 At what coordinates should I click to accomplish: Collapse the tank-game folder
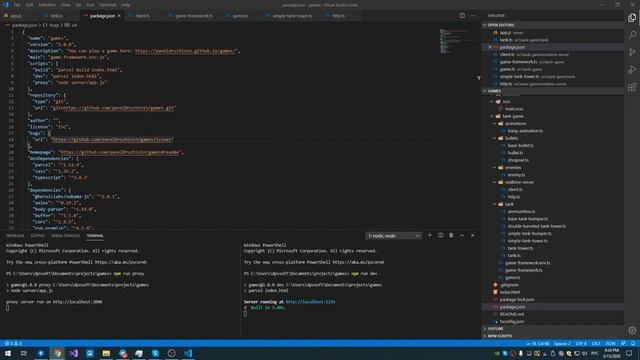[492, 116]
